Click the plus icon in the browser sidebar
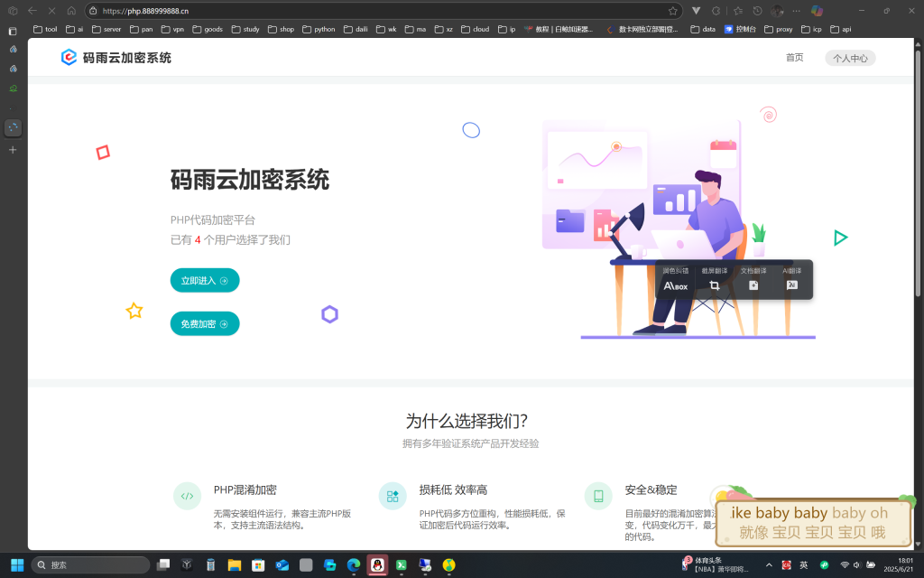The width and height of the screenshot is (924, 578). tap(13, 150)
